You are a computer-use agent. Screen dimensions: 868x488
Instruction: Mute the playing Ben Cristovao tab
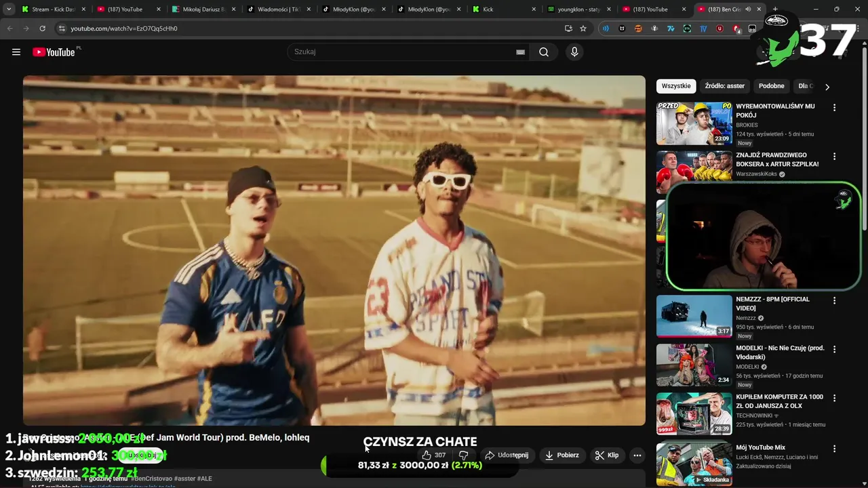748,9
